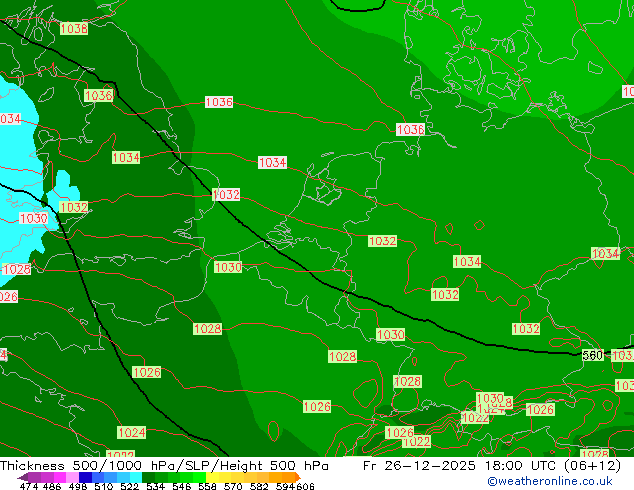Click legend value '534'
Viewport: 634px width, 490px height.
coord(155,486)
